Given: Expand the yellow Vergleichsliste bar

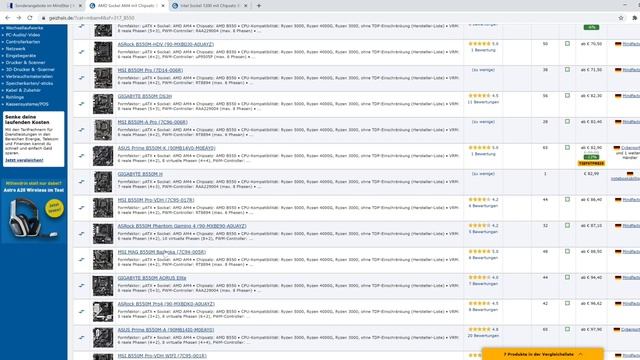Looking at the screenshot, I should tap(542, 354).
